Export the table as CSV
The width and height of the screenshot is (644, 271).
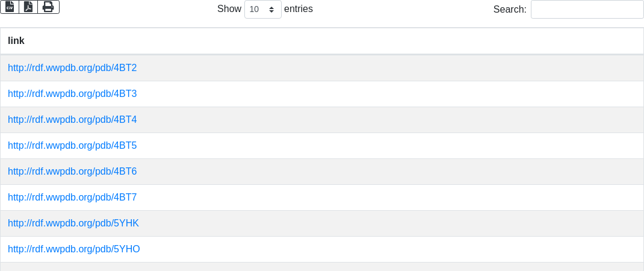(x=10, y=7)
